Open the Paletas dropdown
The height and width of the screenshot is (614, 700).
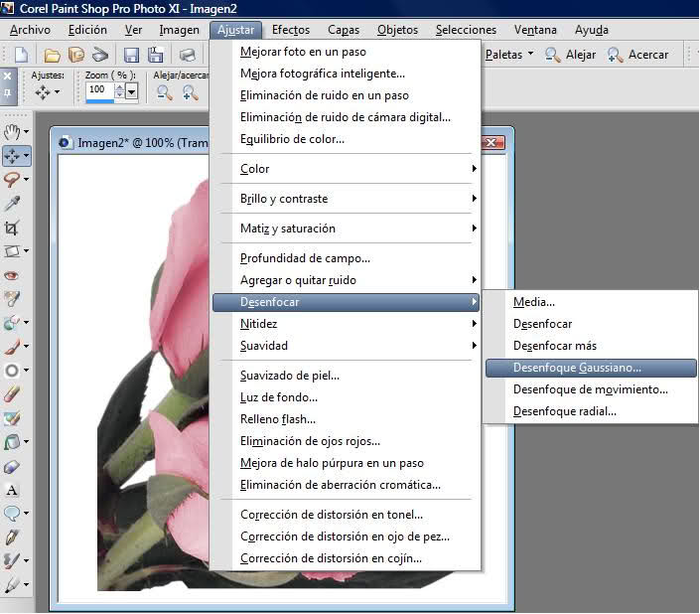(x=509, y=55)
